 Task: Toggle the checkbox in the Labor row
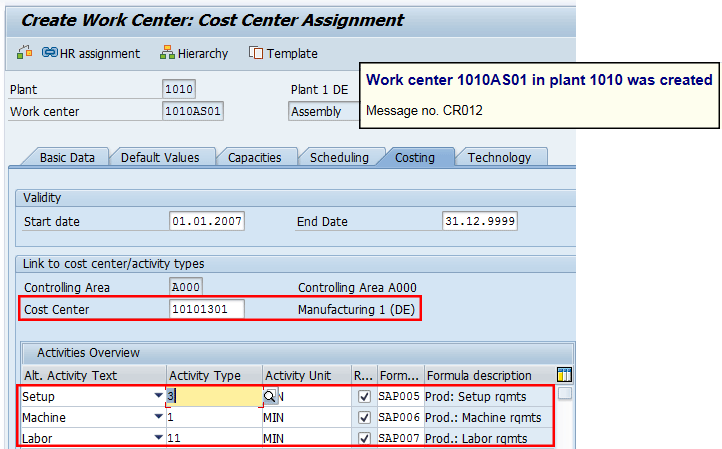click(x=365, y=438)
